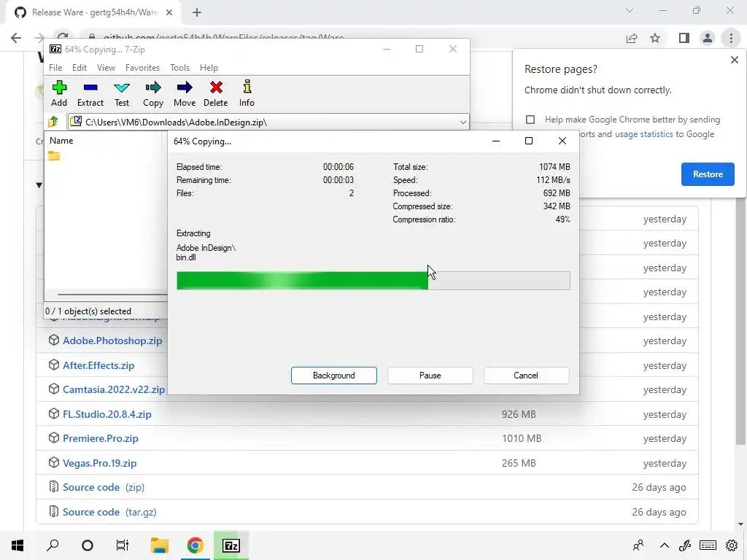
Task: Download Premiere.Pro.zip
Action: [x=101, y=438]
